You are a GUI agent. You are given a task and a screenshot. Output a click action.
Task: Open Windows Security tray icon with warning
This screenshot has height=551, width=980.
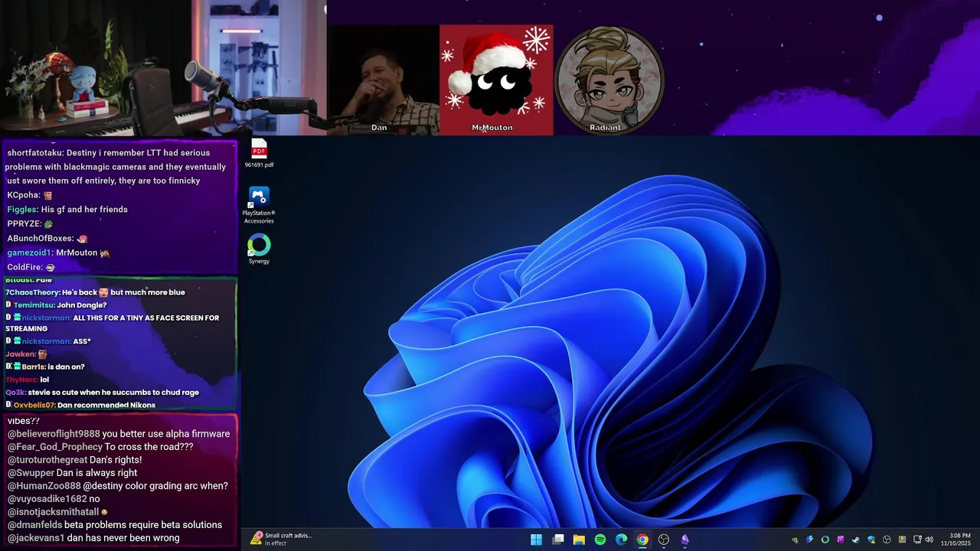click(871, 540)
